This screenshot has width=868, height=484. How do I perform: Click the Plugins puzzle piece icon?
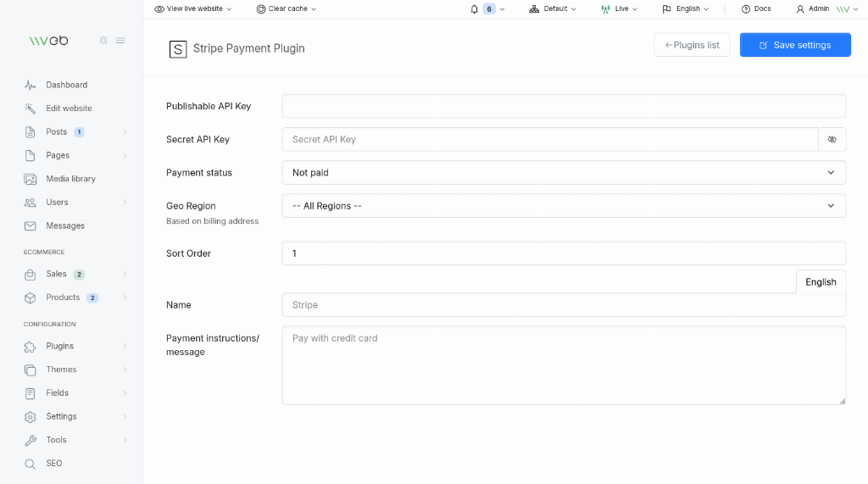pyautogui.click(x=30, y=347)
